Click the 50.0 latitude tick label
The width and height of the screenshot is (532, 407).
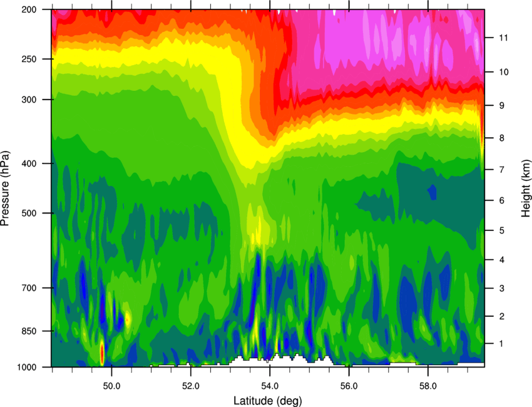(x=112, y=386)
